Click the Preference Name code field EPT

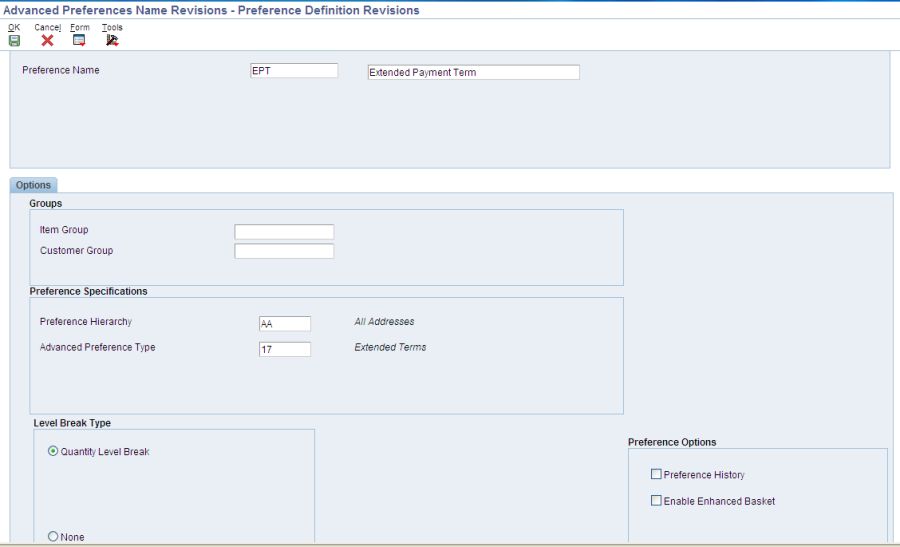[294, 71]
